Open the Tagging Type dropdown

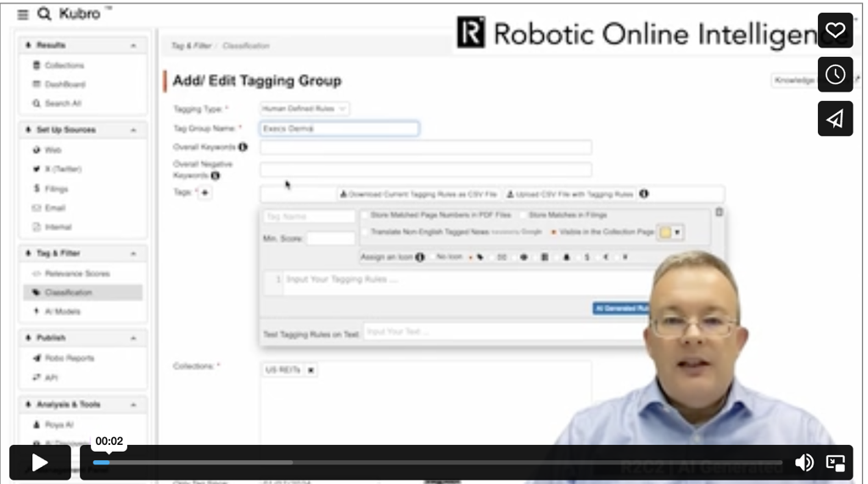click(305, 109)
